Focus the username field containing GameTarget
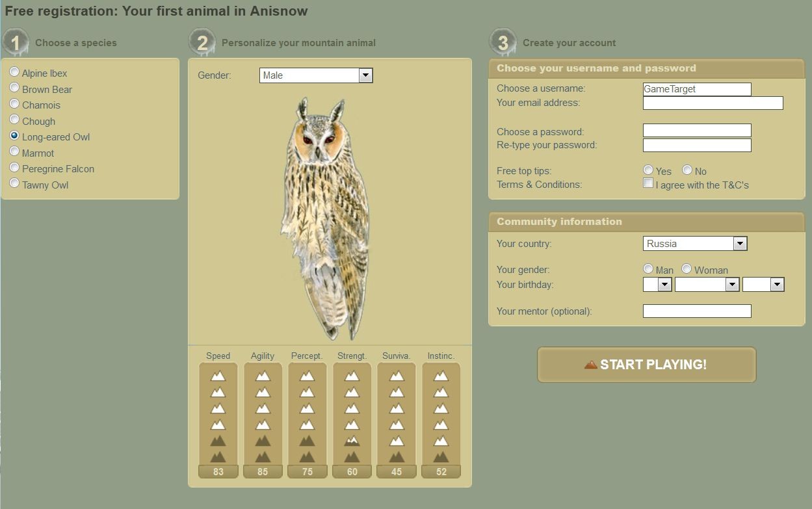 (x=697, y=89)
